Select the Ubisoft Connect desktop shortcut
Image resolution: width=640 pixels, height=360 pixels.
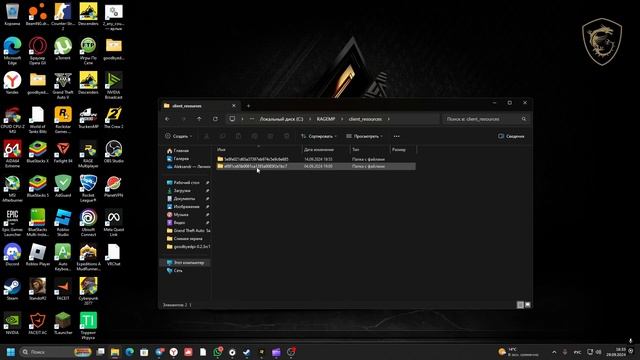click(x=88, y=222)
